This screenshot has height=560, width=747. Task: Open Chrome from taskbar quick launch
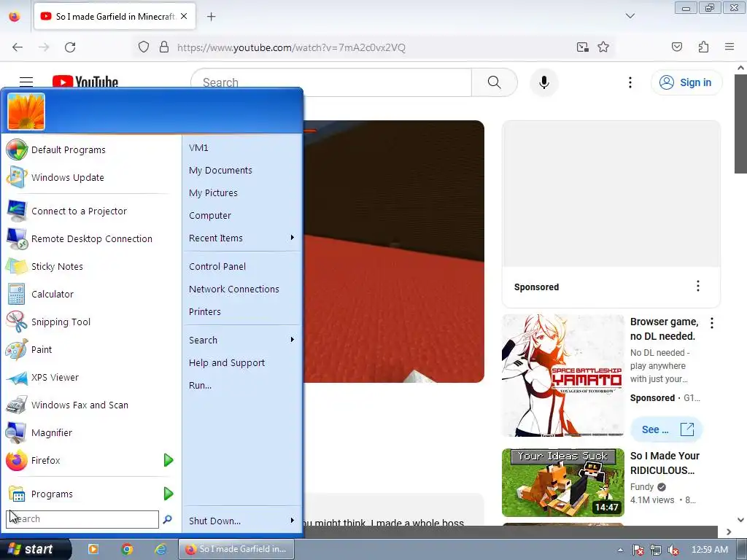point(127,549)
